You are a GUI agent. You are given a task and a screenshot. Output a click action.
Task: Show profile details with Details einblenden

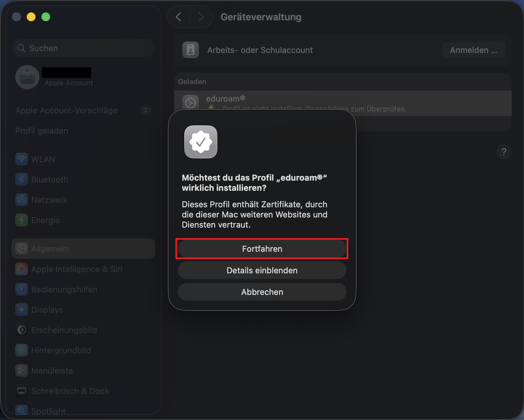coord(262,270)
